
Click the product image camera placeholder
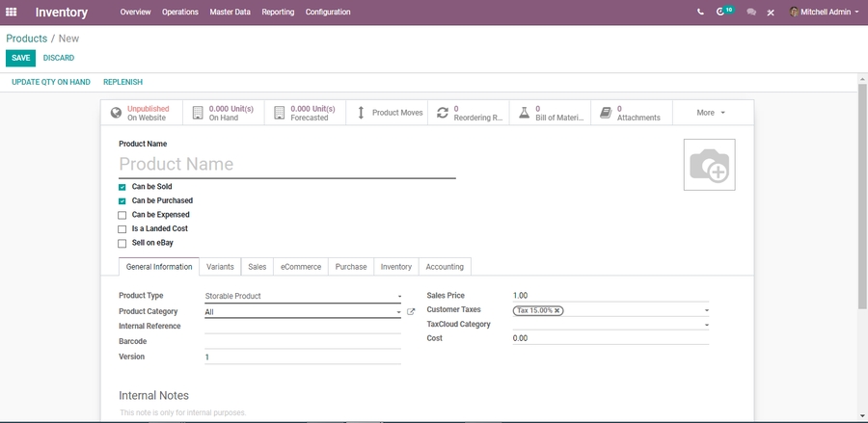(709, 165)
